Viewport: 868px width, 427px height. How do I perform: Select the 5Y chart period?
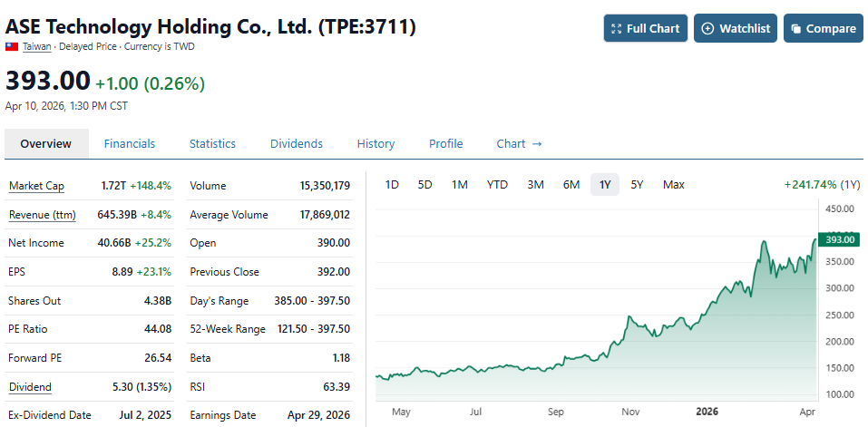[x=637, y=185]
